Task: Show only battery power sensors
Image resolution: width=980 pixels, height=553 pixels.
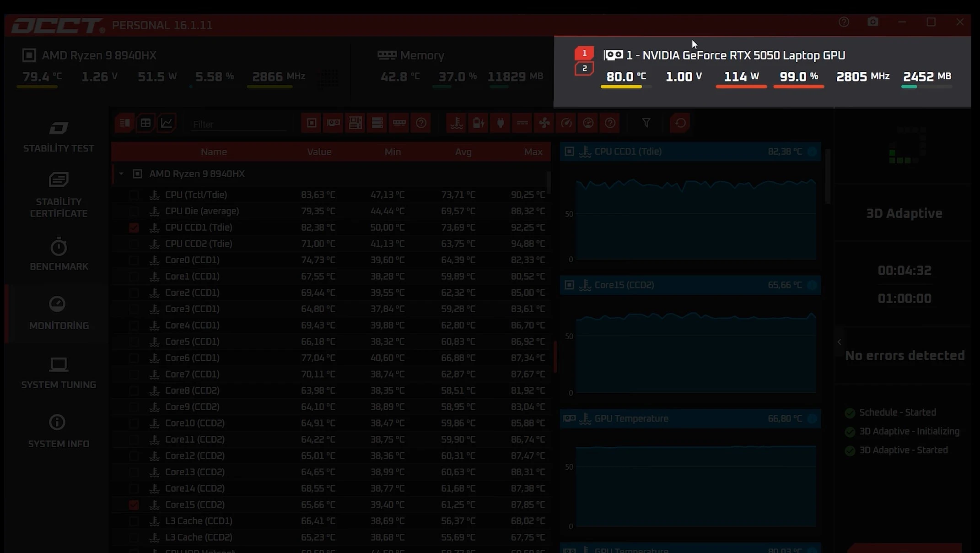Action: click(x=479, y=123)
